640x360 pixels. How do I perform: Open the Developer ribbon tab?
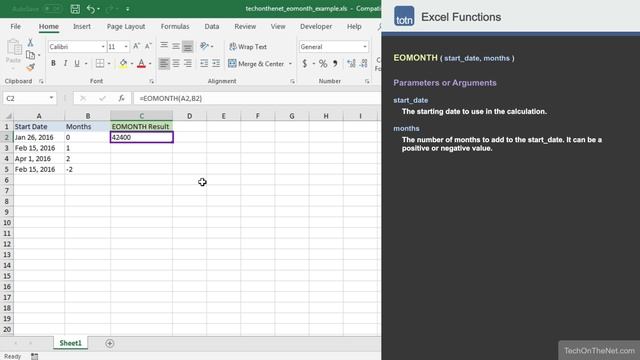point(316,27)
